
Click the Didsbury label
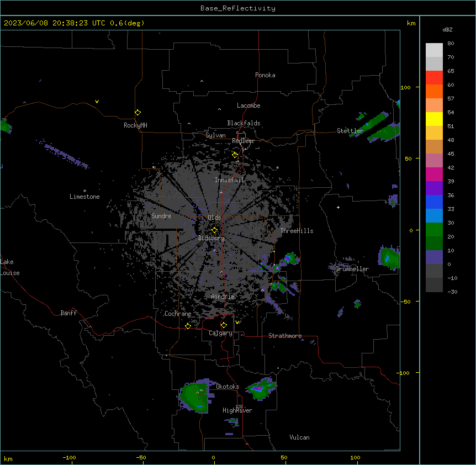(211, 238)
